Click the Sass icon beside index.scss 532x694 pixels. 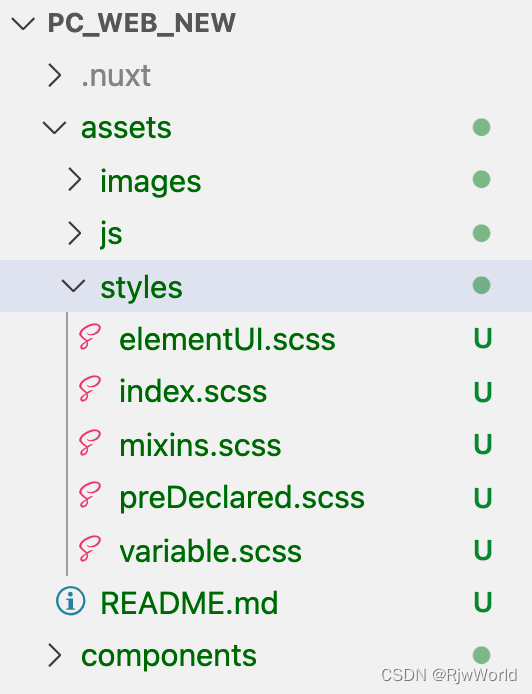pos(90,389)
